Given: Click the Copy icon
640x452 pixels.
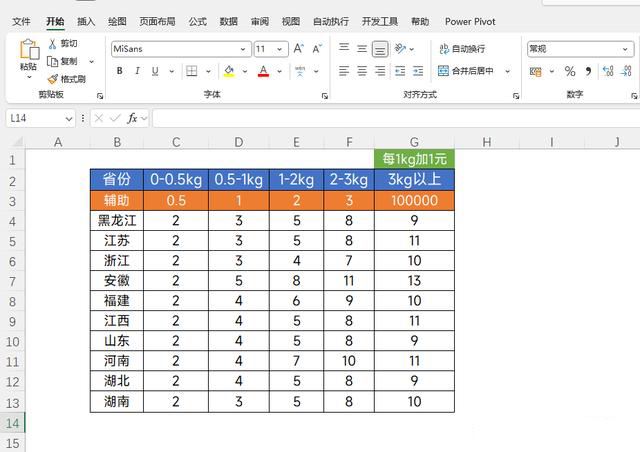Looking at the screenshot, I should click(x=53, y=61).
